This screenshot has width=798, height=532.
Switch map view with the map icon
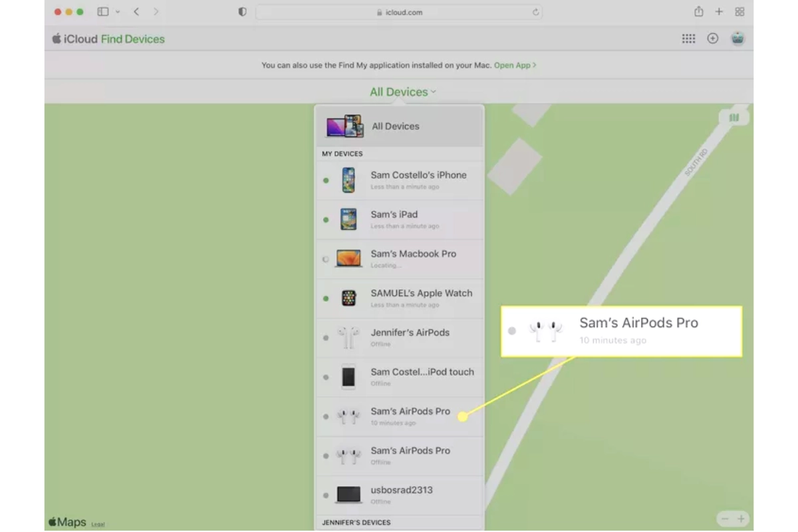click(733, 118)
